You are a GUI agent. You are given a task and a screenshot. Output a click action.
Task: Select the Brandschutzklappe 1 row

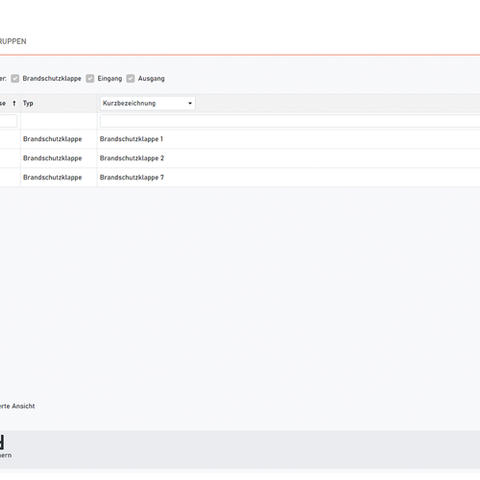[240, 139]
